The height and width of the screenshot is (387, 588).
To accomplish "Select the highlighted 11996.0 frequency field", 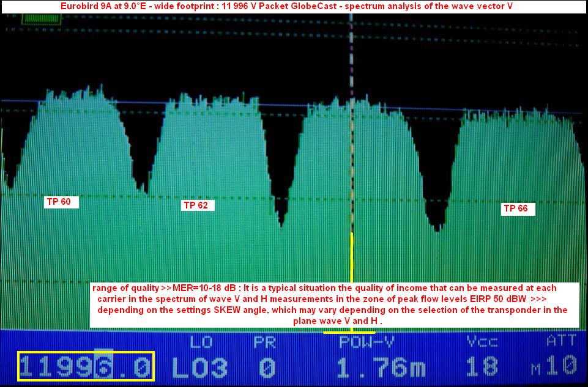I will 86,366.
